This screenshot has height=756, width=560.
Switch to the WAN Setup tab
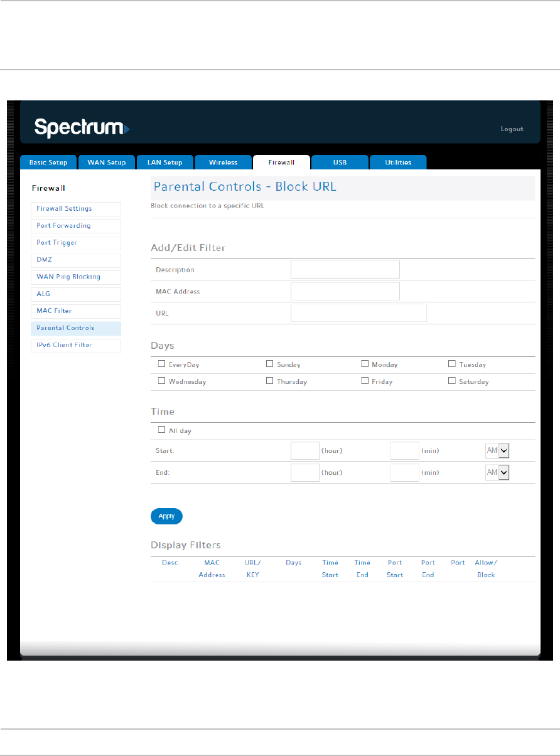click(x=107, y=162)
